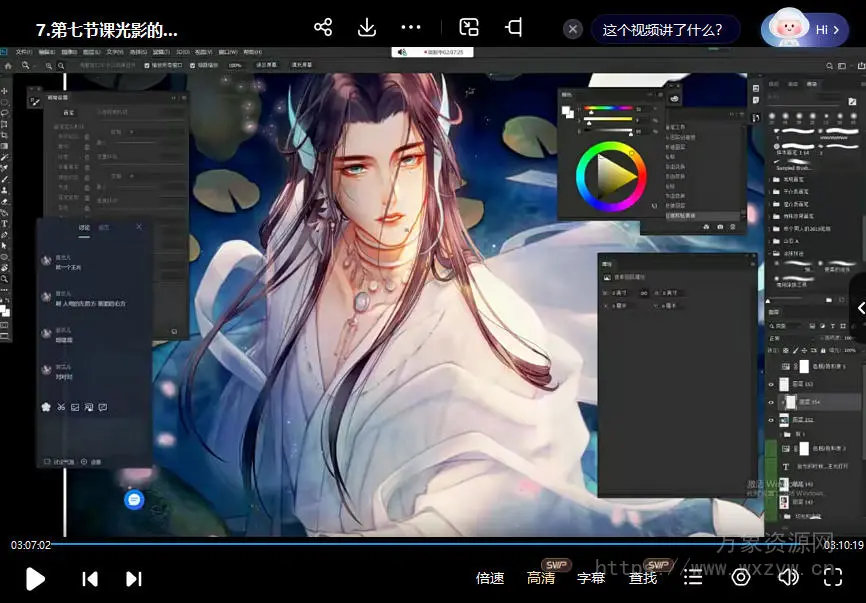Open the playlist icon in player controls
866x603 pixels.
(x=693, y=577)
